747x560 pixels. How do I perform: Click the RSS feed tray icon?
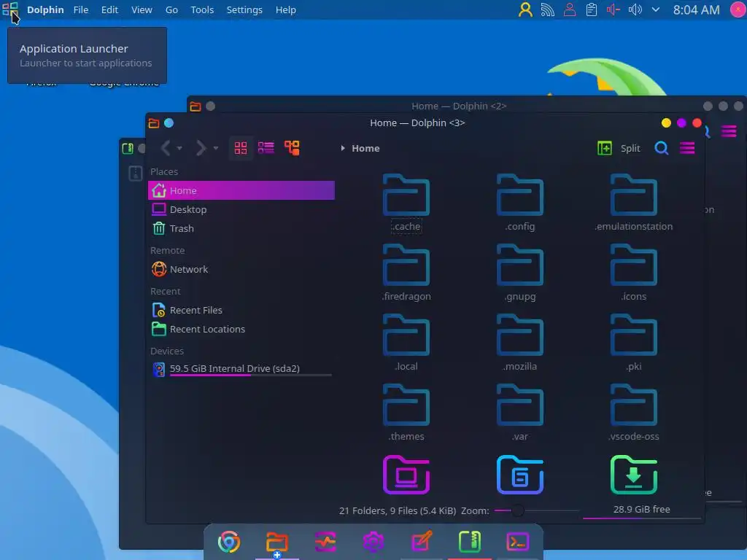coord(547,9)
